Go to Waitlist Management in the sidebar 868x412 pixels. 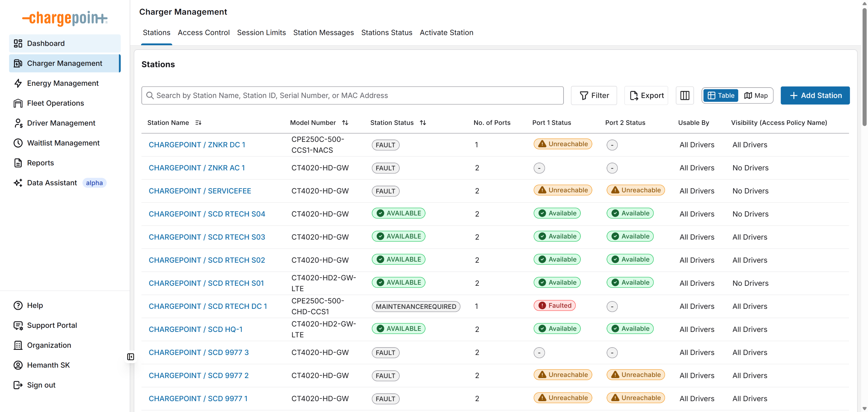63,143
